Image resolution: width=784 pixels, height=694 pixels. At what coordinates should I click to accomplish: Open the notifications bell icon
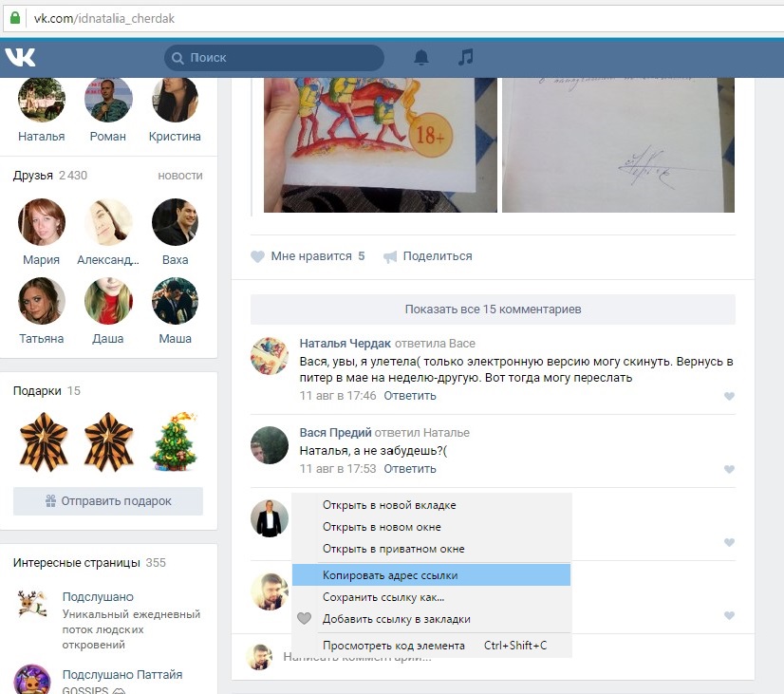click(421, 57)
